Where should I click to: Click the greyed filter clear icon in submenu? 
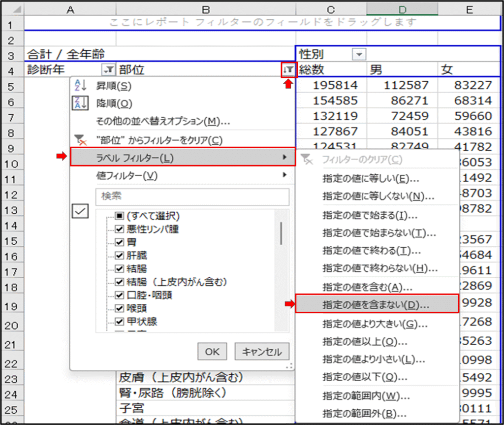click(307, 160)
